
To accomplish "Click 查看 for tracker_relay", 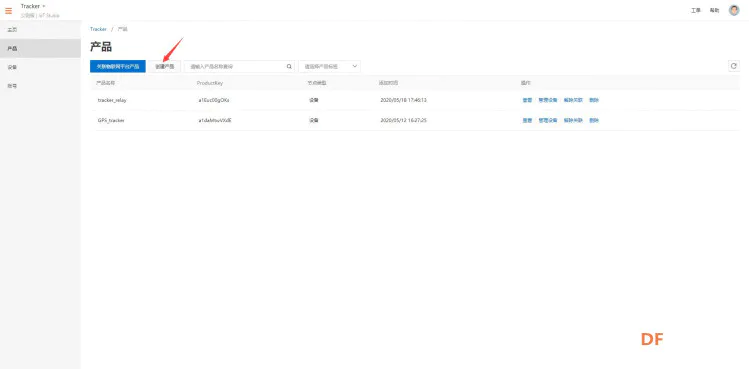I will pyautogui.click(x=527, y=100).
